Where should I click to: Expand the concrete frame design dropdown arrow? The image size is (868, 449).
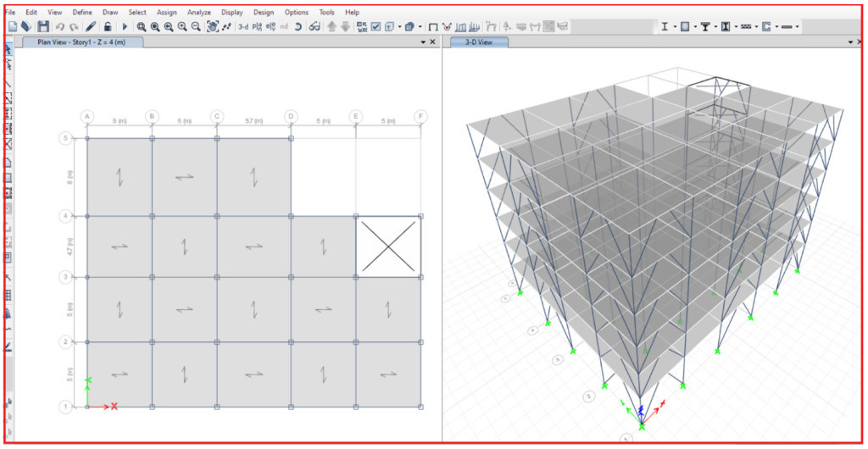pos(695,26)
